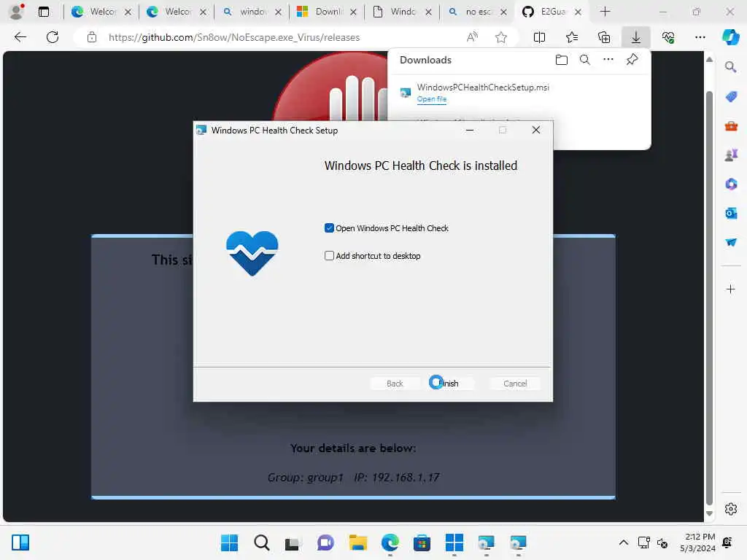Click the scrollbar down arrow
The height and width of the screenshot is (560, 747).
click(709, 513)
